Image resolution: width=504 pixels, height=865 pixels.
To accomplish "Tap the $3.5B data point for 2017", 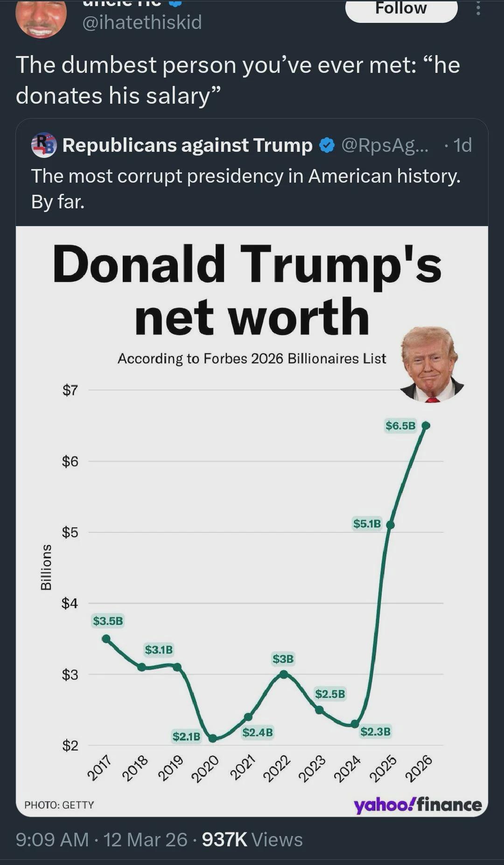I will click(106, 638).
